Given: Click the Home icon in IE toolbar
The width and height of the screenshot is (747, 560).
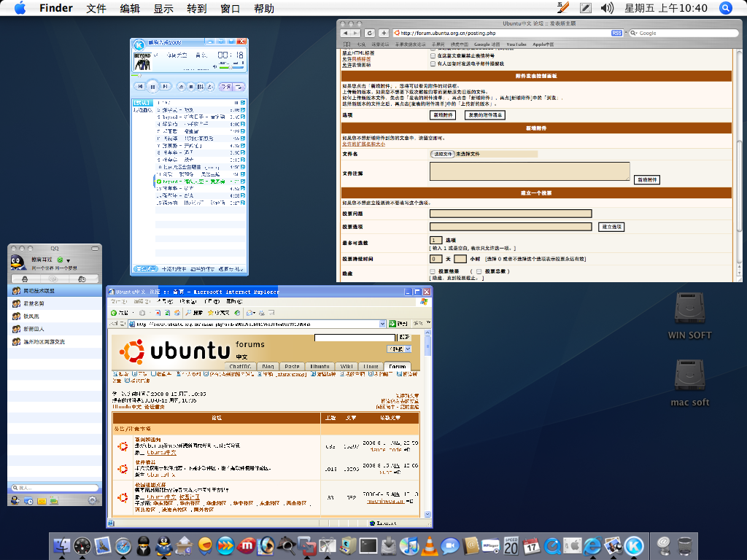Looking at the screenshot, I should click(177, 313).
